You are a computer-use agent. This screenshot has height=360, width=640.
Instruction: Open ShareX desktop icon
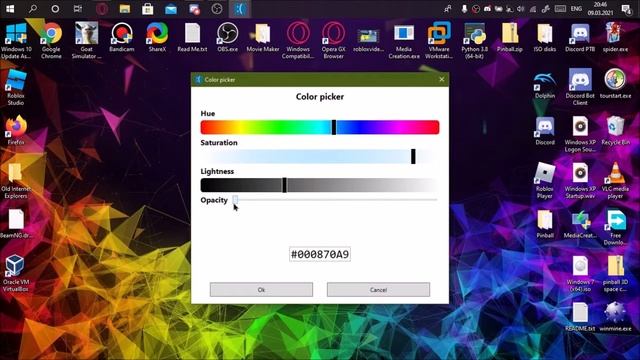coord(157,38)
